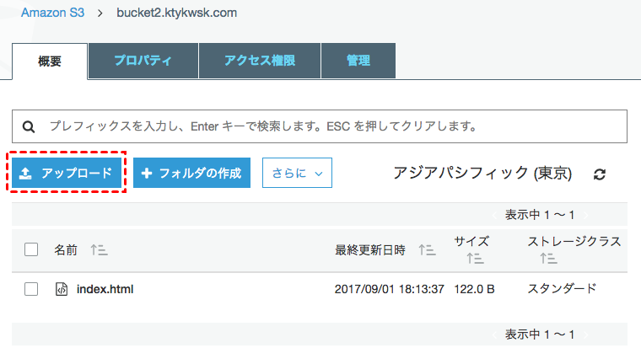This screenshot has width=641, height=364.
Task: Open the index.html file link
Action: coord(105,289)
